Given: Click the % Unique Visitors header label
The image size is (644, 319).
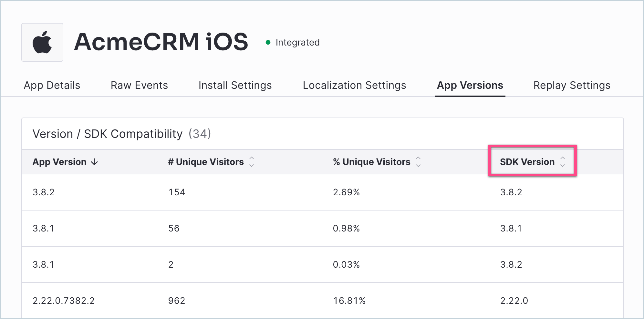Looking at the screenshot, I should pos(372,162).
